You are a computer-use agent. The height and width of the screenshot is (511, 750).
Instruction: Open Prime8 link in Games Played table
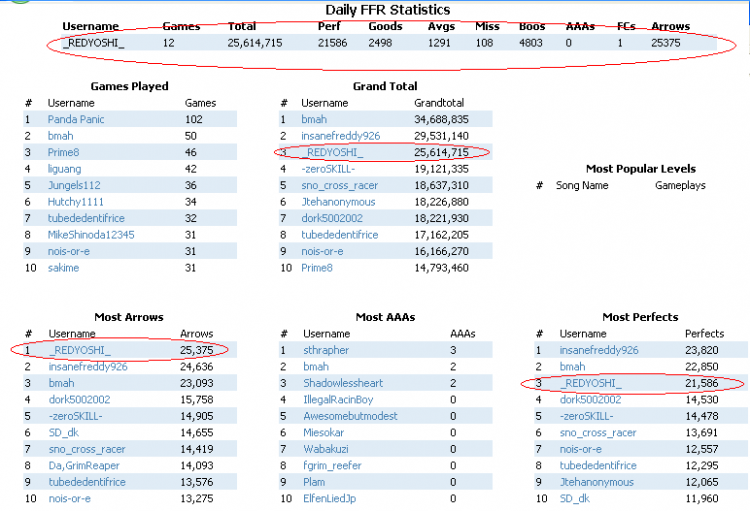pos(65,152)
